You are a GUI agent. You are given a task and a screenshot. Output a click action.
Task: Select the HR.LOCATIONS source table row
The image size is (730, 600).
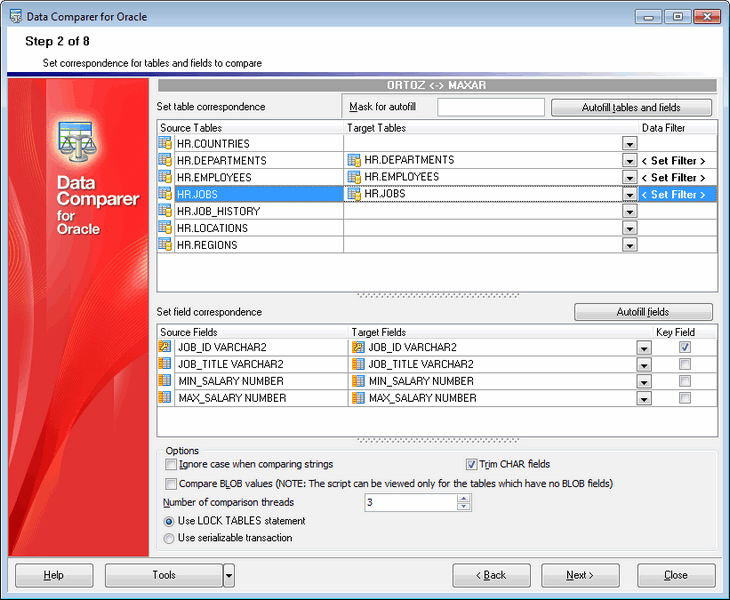[x=259, y=228]
